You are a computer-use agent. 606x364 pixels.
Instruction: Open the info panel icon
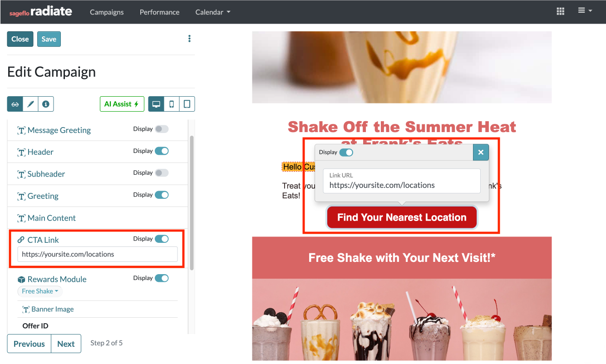[x=46, y=104]
